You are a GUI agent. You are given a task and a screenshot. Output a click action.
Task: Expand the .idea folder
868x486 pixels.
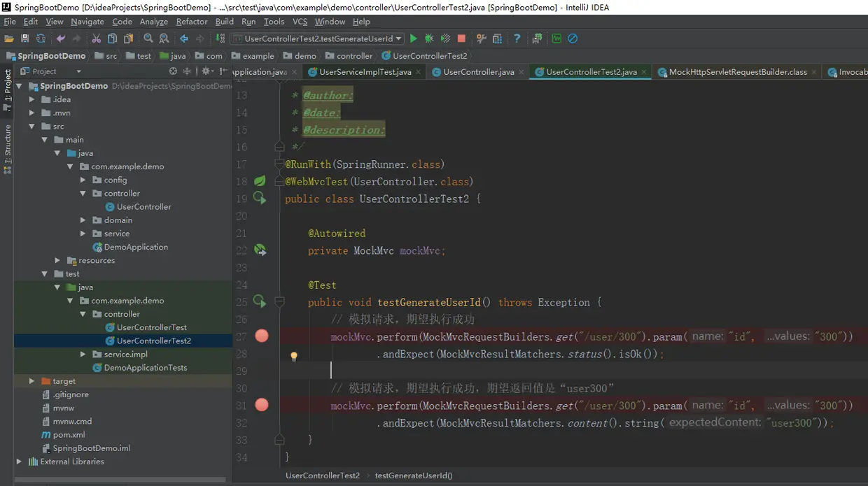click(x=32, y=99)
